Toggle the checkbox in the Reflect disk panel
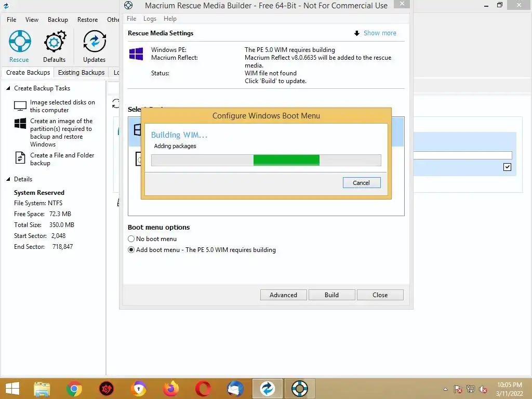This screenshot has height=399, width=532. [x=507, y=167]
